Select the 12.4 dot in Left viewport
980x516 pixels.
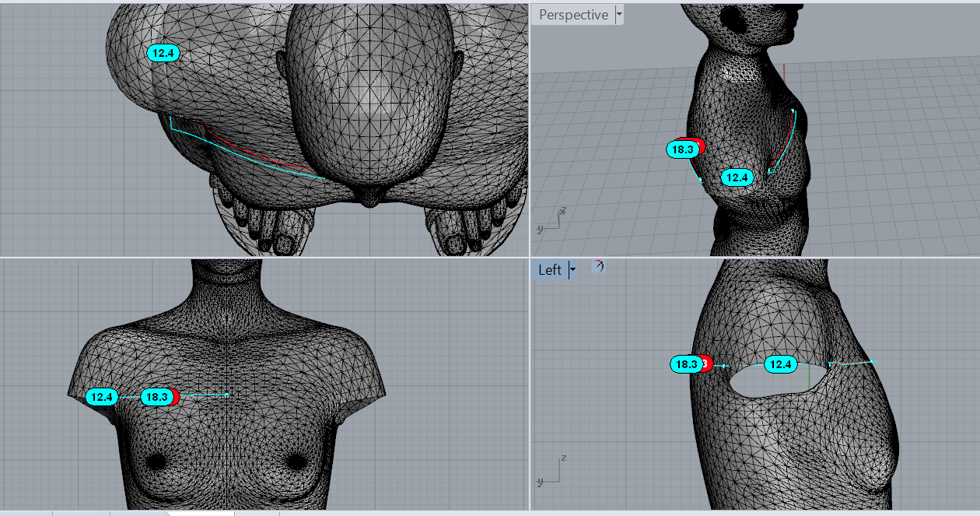click(x=780, y=364)
